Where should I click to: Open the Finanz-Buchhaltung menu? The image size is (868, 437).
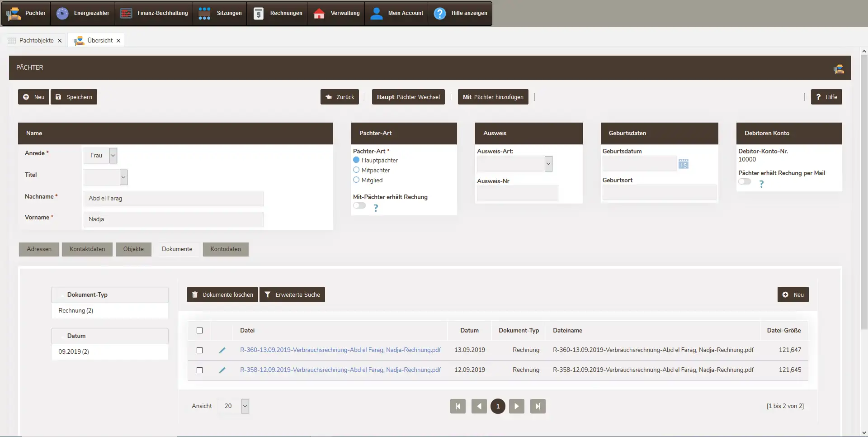(154, 13)
